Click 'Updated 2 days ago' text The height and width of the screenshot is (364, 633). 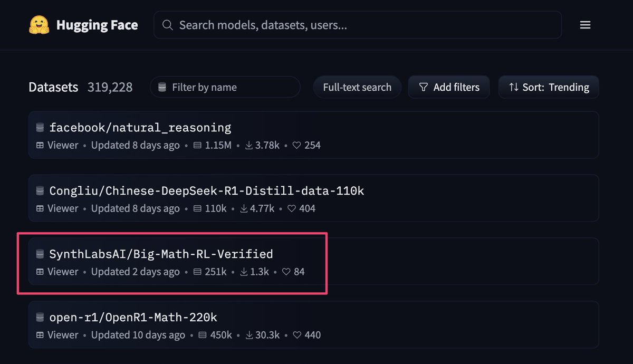pos(135,272)
